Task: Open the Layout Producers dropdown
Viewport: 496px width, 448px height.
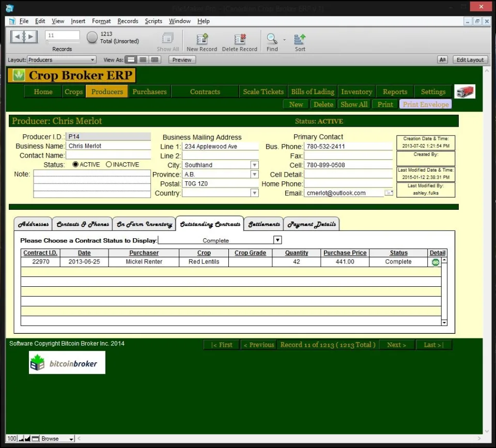Action: [x=61, y=60]
